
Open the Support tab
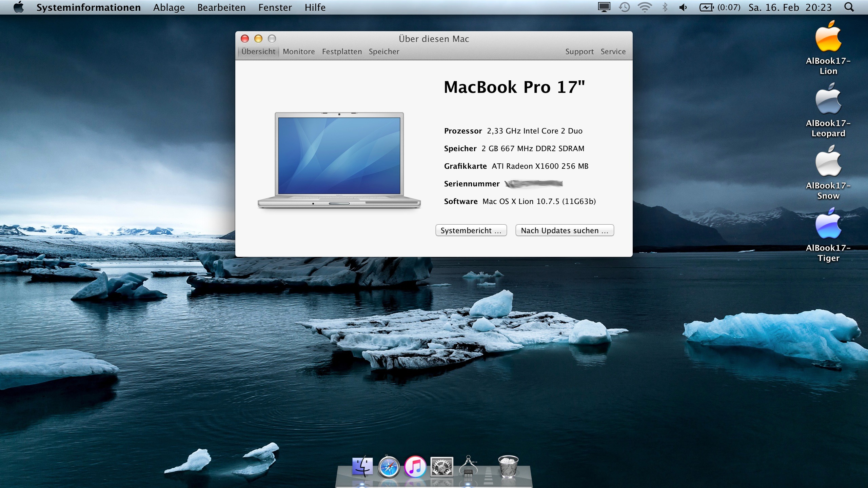[579, 52]
